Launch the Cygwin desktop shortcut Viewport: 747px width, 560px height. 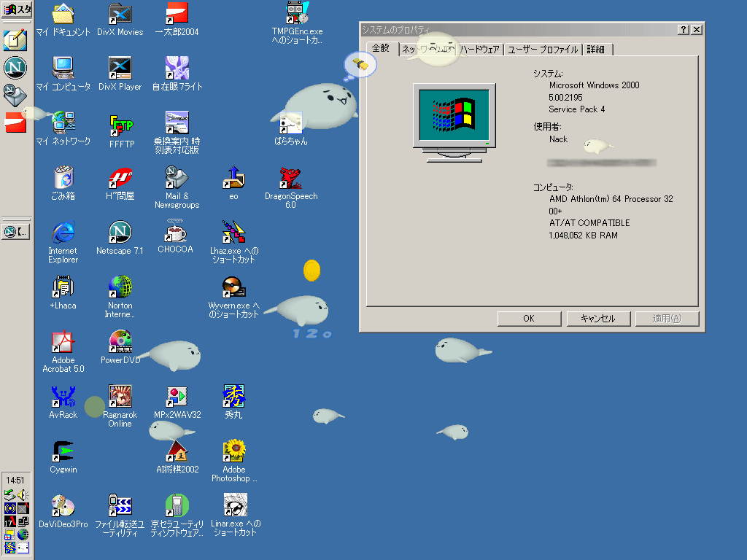click(x=63, y=457)
